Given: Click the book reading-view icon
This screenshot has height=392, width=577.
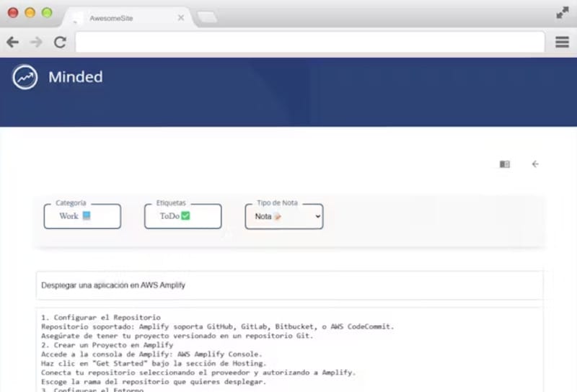Looking at the screenshot, I should (504, 164).
